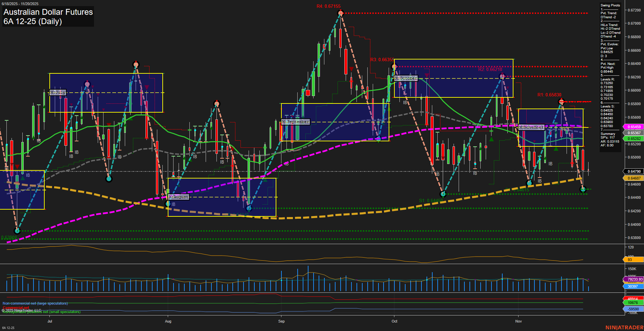Click the late-June swing low pivot near 0.63900

coord(17,231)
